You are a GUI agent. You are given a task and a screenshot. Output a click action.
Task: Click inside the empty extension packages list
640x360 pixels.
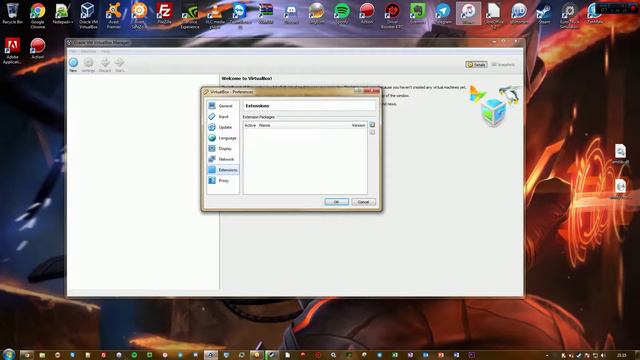305,161
